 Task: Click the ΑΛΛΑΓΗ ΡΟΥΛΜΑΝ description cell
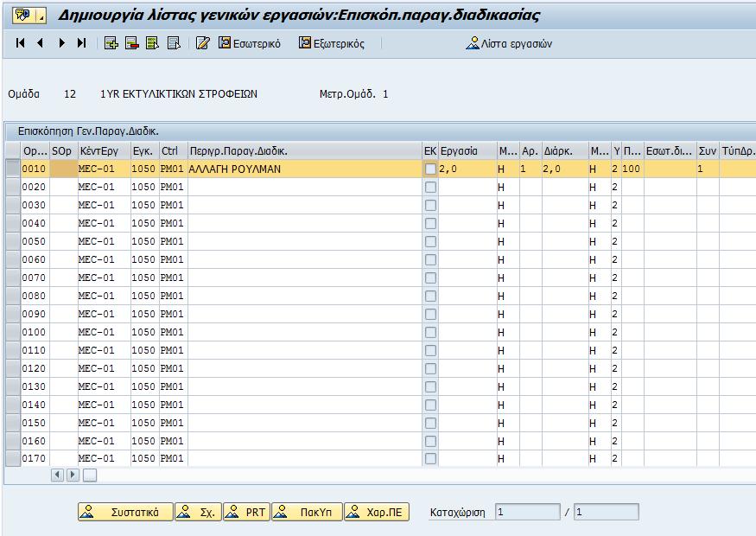[x=305, y=169]
